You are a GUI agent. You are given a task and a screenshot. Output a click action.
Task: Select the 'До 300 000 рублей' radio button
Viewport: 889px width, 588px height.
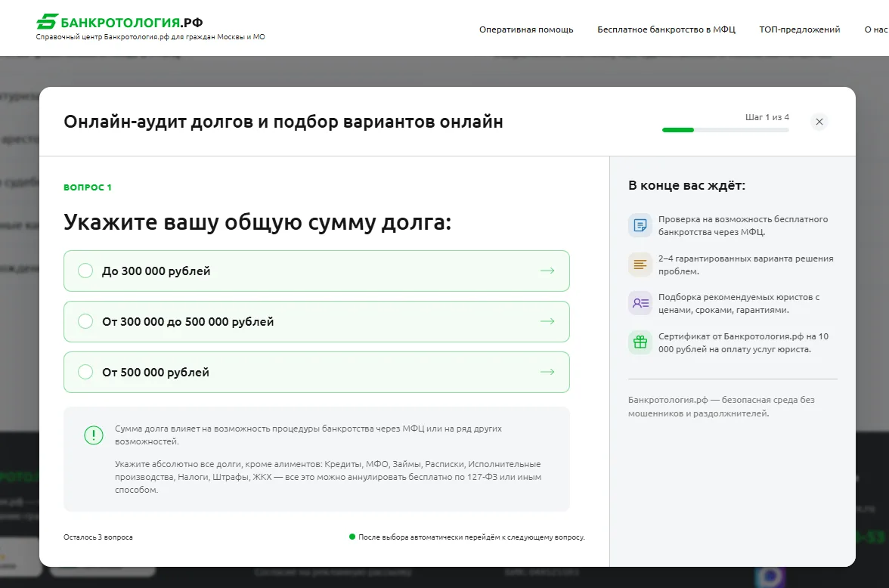(x=85, y=271)
